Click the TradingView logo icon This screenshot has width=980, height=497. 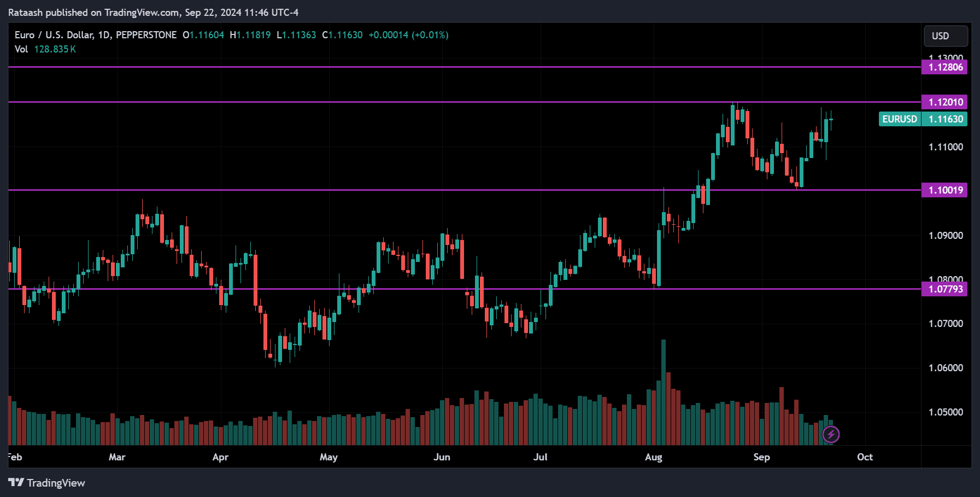point(16,482)
